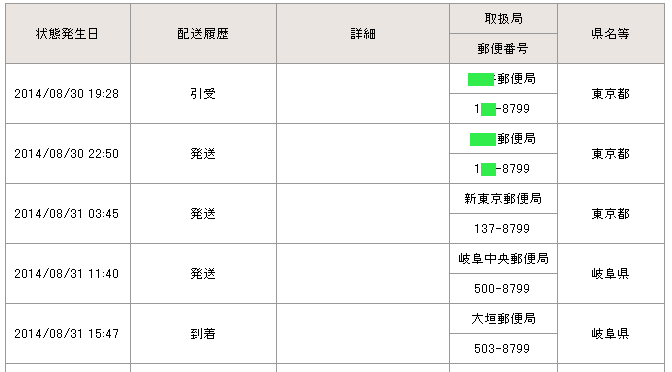
Task: Select postal code 500-8799
Action: coord(503,288)
